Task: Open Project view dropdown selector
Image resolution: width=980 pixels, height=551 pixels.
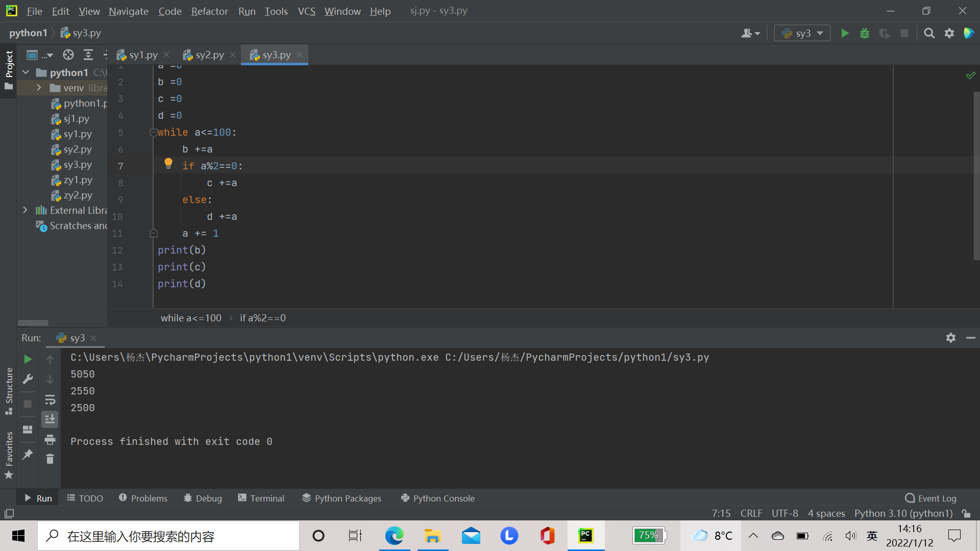Action: pos(40,55)
